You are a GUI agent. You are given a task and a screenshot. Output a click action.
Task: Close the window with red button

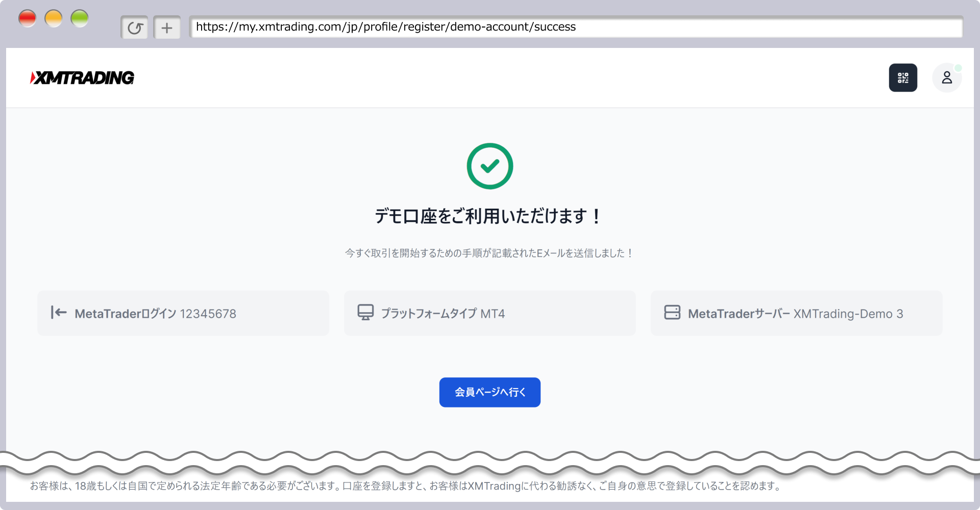coord(28,18)
